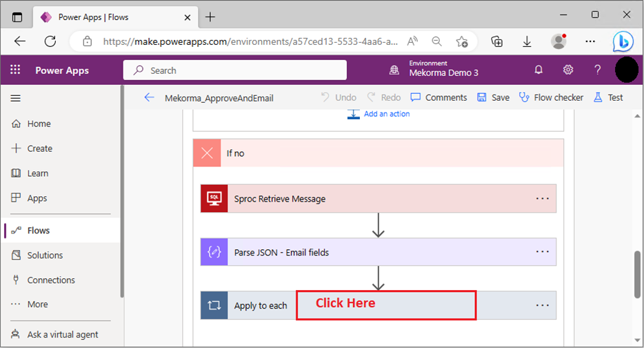Click the help question mark icon
Image resolution: width=644 pixels, height=348 pixels.
coord(598,70)
